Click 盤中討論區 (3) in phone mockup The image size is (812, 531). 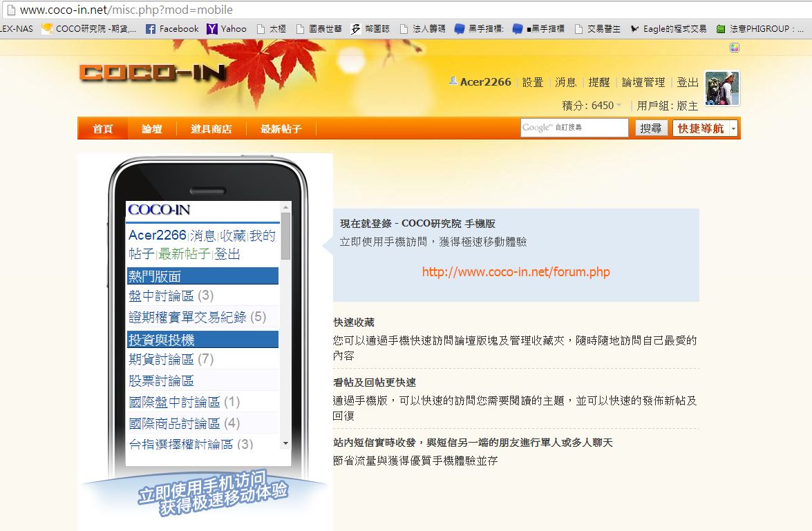coord(171,296)
